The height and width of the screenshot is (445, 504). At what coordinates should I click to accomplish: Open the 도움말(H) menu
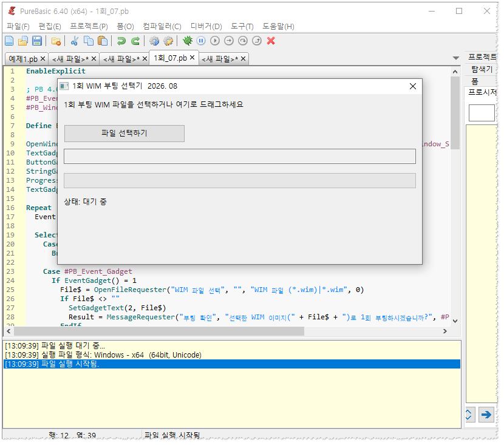278,26
